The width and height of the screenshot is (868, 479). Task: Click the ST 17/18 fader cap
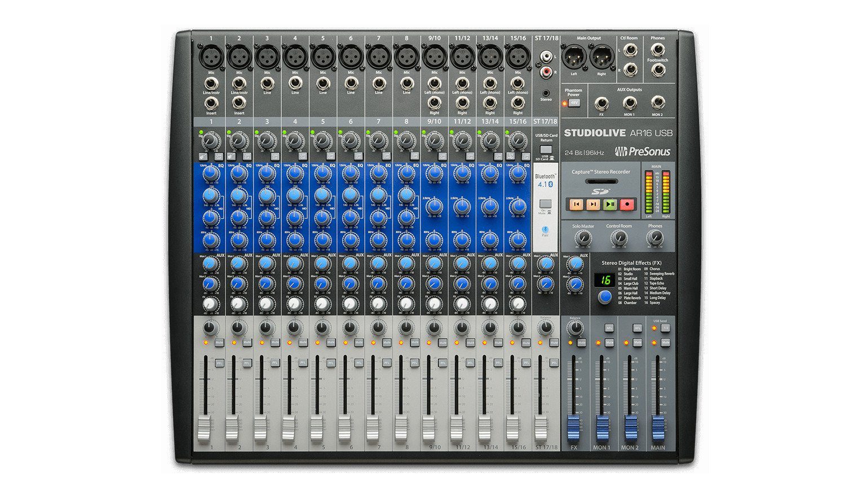[541, 429]
